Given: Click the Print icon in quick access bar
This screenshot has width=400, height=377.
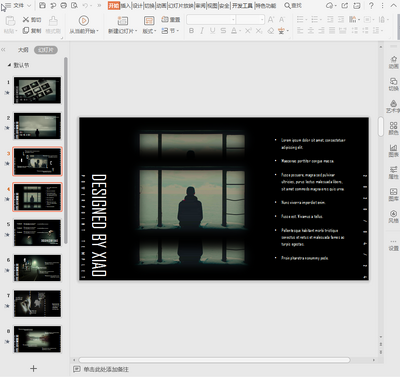Looking at the screenshot, I should click(64, 5).
